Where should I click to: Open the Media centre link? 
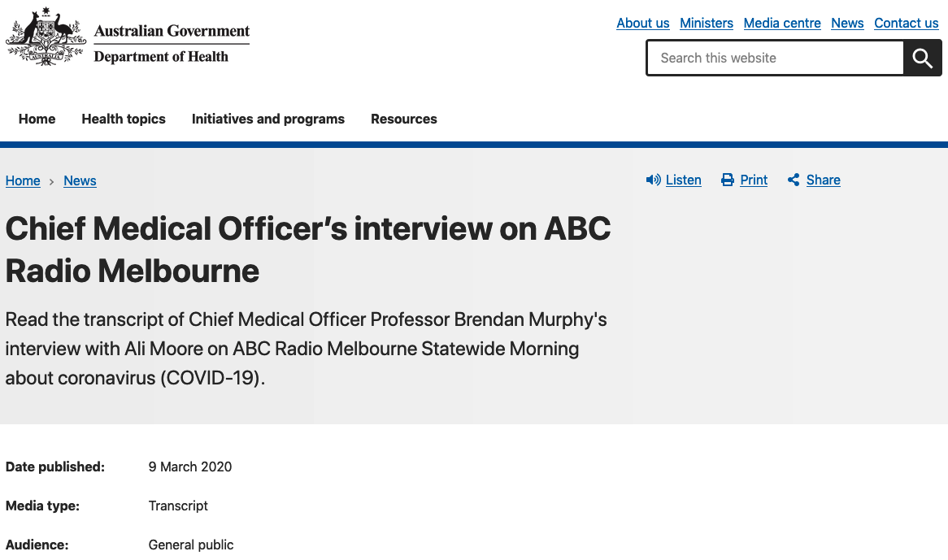[x=781, y=23]
